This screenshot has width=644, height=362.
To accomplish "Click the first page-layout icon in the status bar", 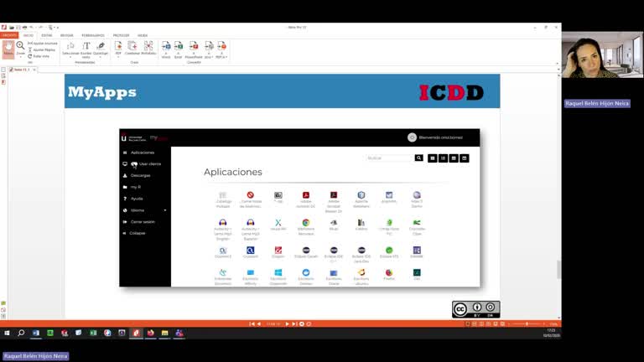I will tap(467, 323).
